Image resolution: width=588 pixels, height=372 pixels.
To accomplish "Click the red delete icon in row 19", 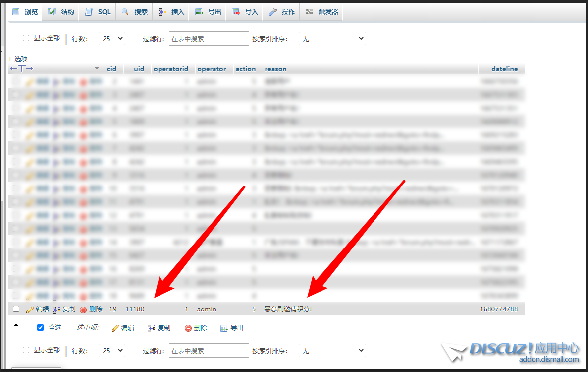I will [x=83, y=310].
